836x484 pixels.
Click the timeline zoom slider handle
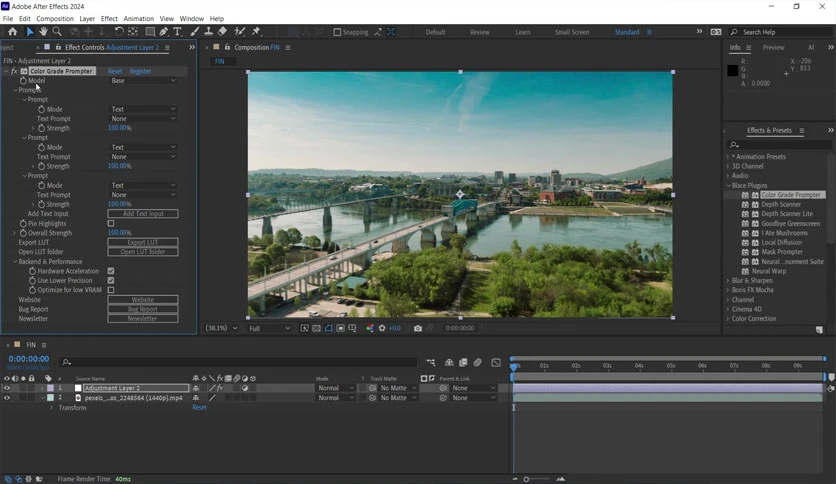526,479
